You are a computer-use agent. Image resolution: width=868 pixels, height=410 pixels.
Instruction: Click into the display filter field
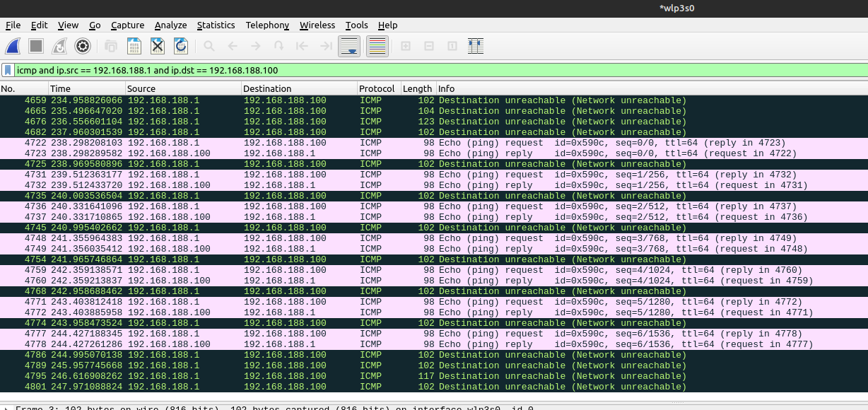pyautogui.click(x=424, y=71)
